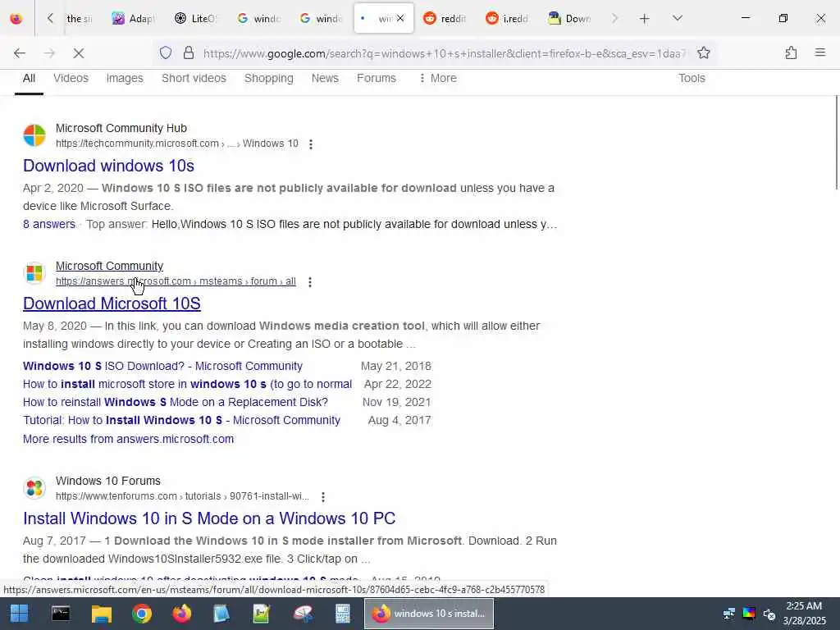Open options for the Microsoft Community Hub result
840x630 pixels.
pos(311,144)
